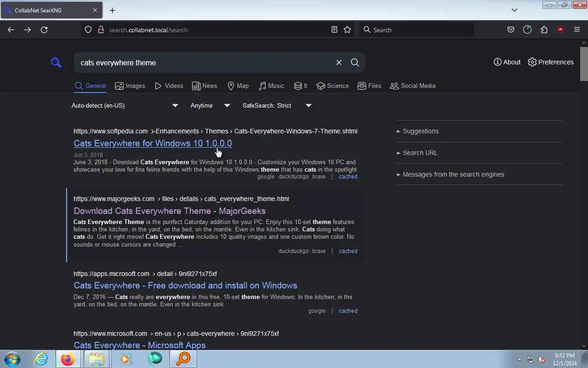Open more options dots on apps.microsoft.com result

point(332,311)
